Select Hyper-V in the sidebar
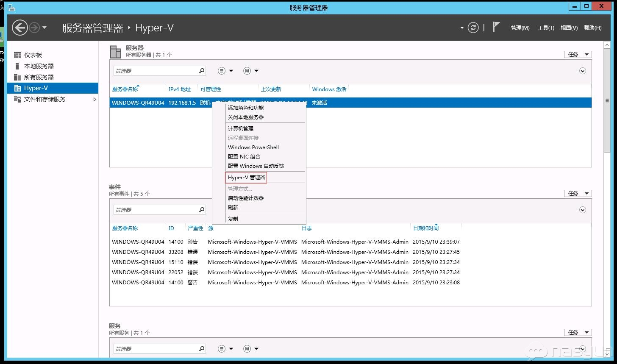 pos(53,88)
